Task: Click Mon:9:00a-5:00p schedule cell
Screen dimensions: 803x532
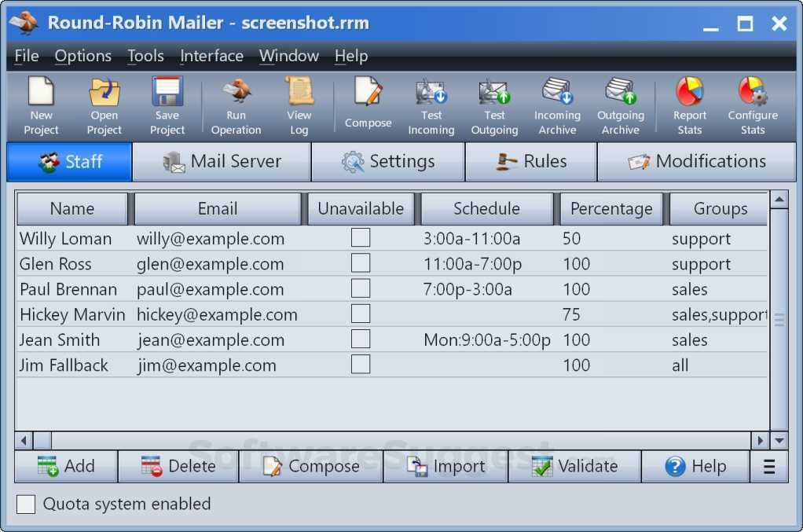Action: tap(487, 340)
